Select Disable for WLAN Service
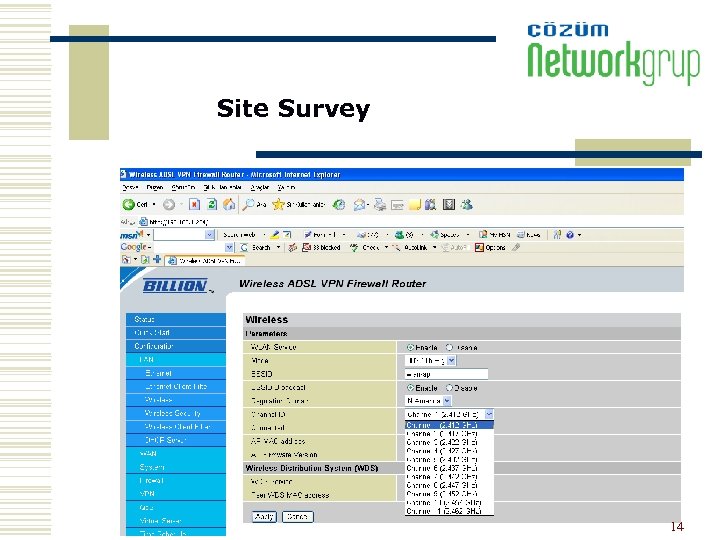Screen dimensions: 720x540 click(x=450, y=348)
